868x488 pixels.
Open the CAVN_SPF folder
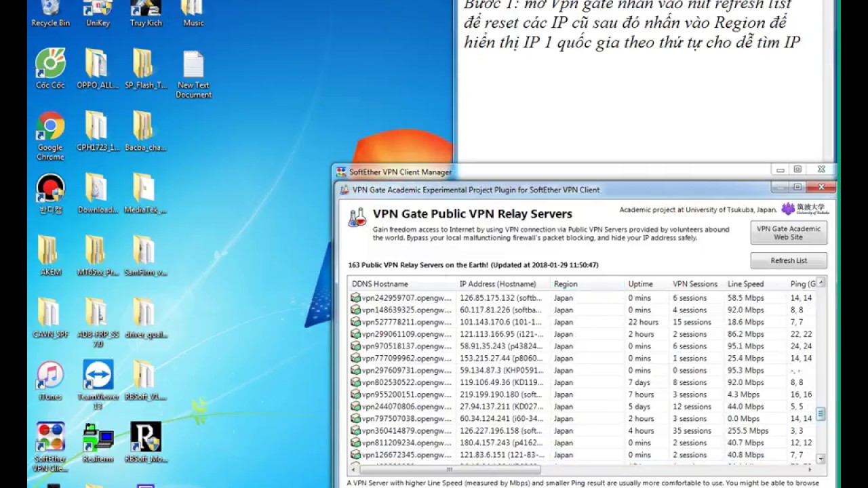pos(50,318)
